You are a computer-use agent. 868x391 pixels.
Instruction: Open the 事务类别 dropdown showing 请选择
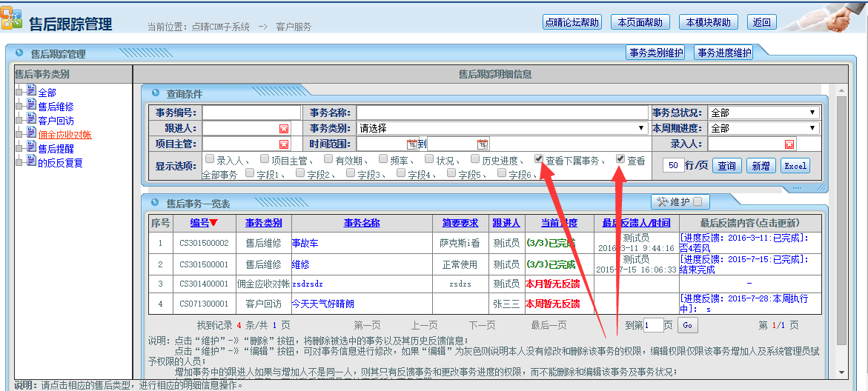point(502,128)
